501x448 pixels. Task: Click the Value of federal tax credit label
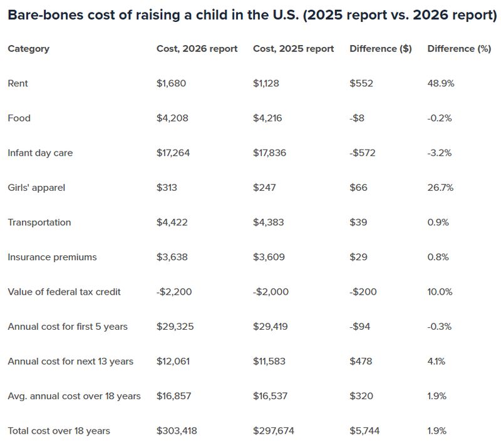click(x=64, y=292)
